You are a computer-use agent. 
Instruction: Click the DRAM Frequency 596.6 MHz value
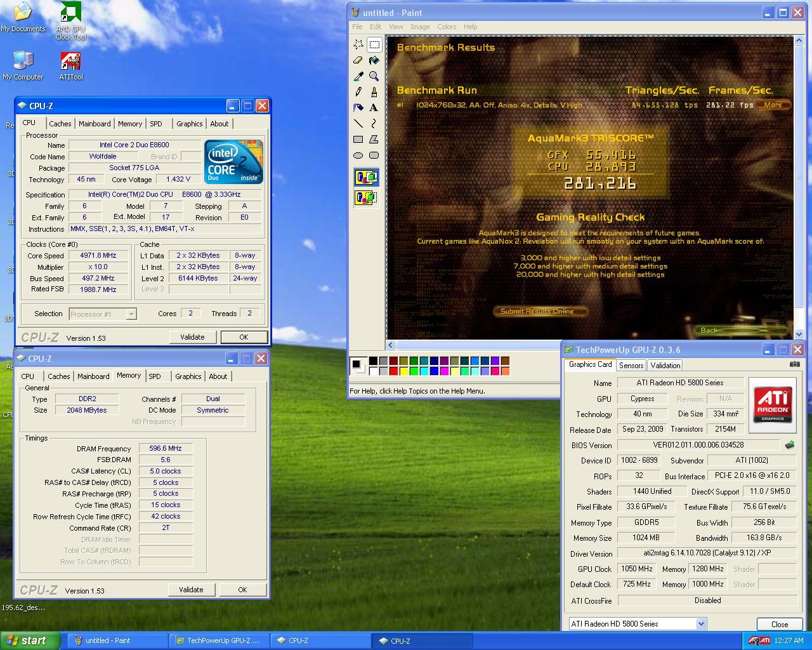click(166, 448)
